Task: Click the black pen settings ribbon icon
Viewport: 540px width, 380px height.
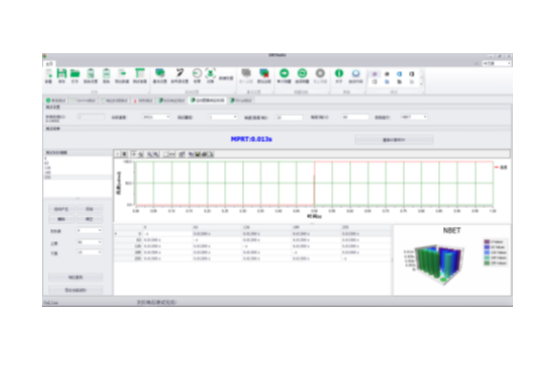Action: point(179,73)
